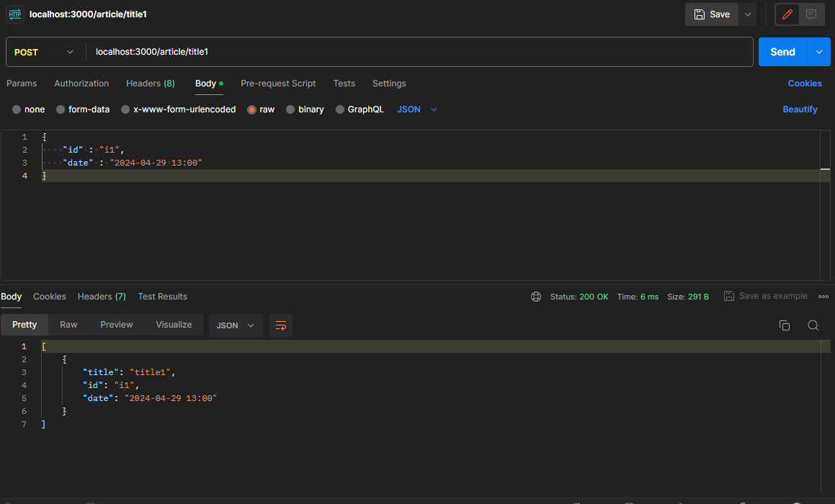Click Save as example
The image size is (835, 504).
tap(766, 296)
